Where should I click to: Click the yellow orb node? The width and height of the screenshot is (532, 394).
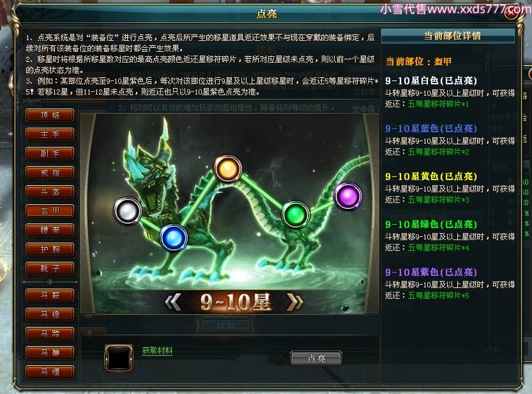227,169
